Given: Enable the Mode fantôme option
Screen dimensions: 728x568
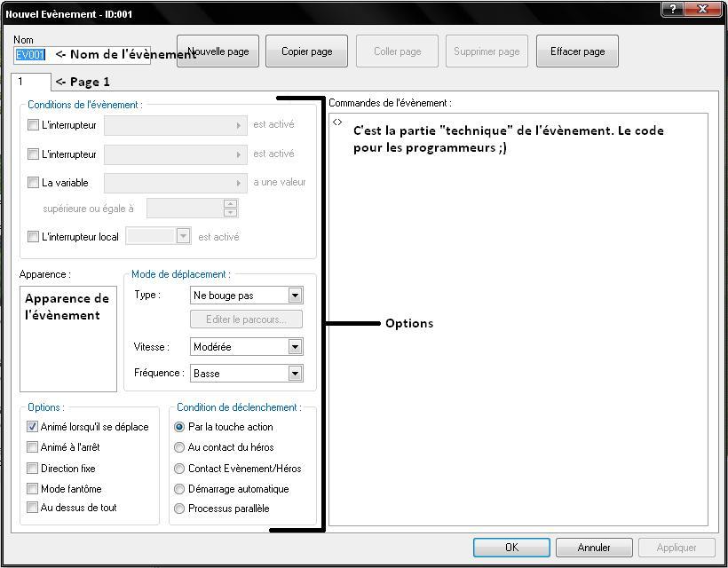Looking at the screenshot, I should [x=34, y=489].
